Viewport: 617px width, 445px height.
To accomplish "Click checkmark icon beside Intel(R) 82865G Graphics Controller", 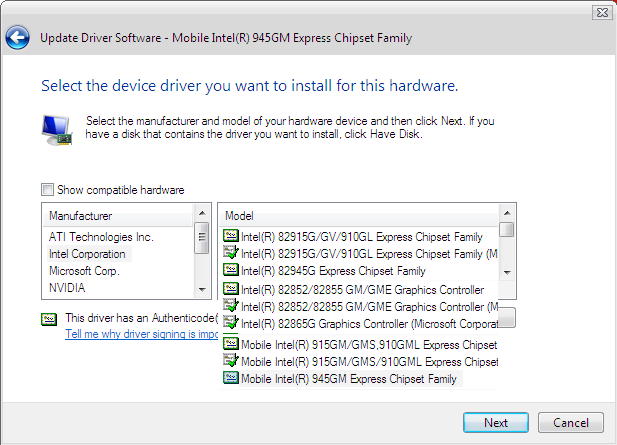I will tap(231, 322).
